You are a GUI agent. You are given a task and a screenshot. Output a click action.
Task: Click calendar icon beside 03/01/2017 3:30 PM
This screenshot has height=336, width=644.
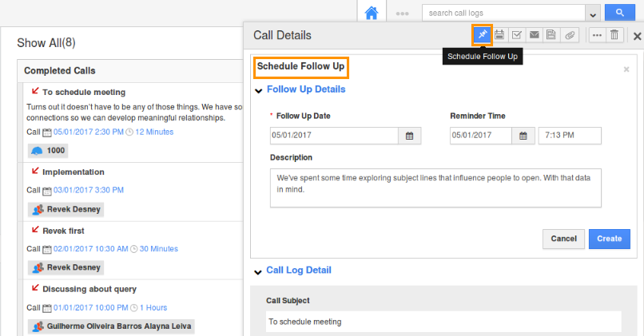click(x=47, y=191)
